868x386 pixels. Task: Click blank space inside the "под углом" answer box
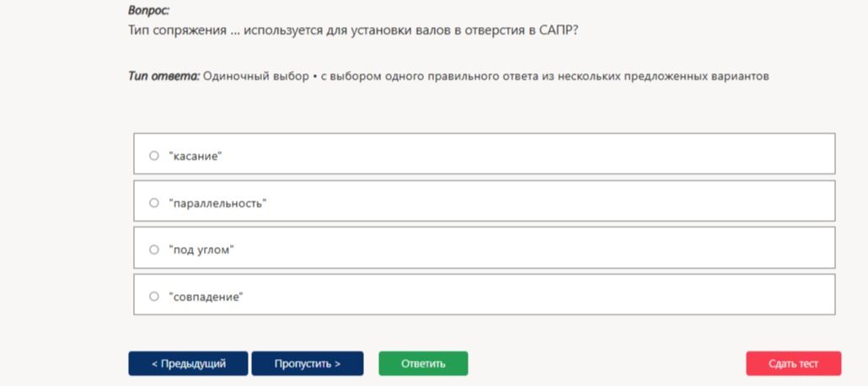tap(526, 248)
